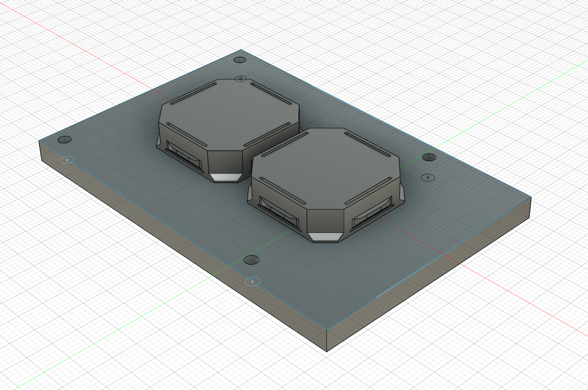588x390 pixels.
Task: Pick the sketch point circle below the back hole
Action: tap(240, 79)
